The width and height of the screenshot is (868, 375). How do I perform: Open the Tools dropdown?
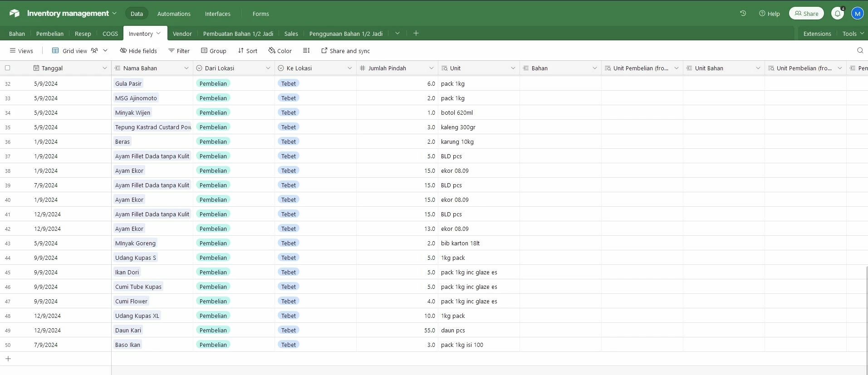coord(853,34)
